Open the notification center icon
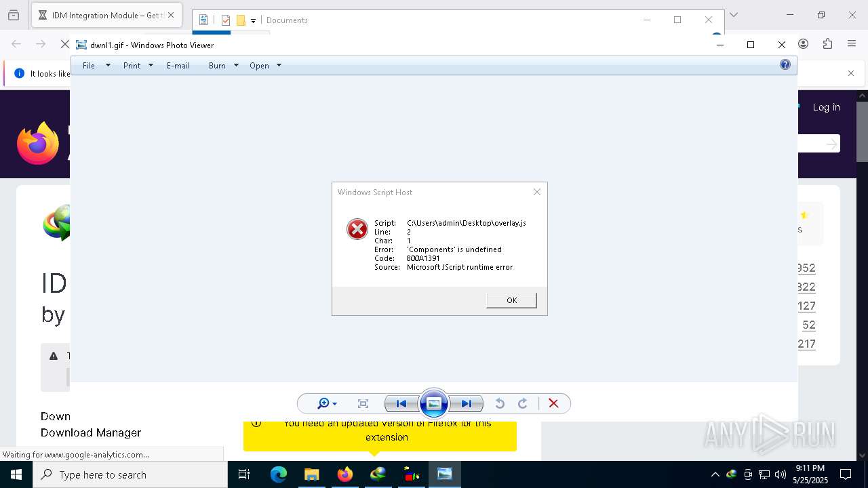The height and width of the screenshot is (488, 868). 846,474
